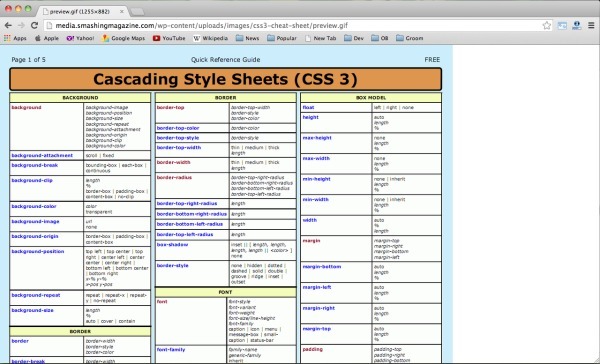Screen dimensions: 600x364
Task: Click the 'max-height' property
Action: pos(317,138)
